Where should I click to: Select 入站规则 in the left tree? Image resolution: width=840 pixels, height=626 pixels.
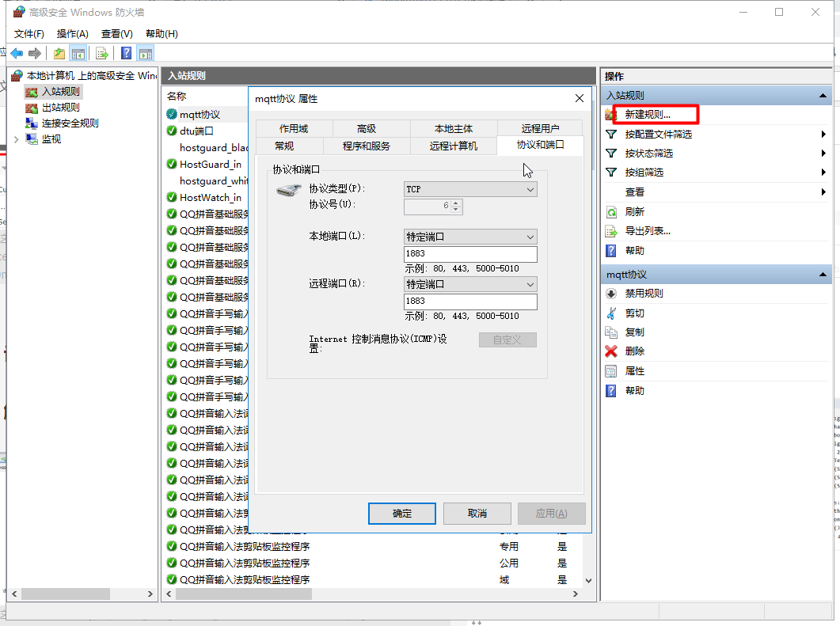(60, 92)
